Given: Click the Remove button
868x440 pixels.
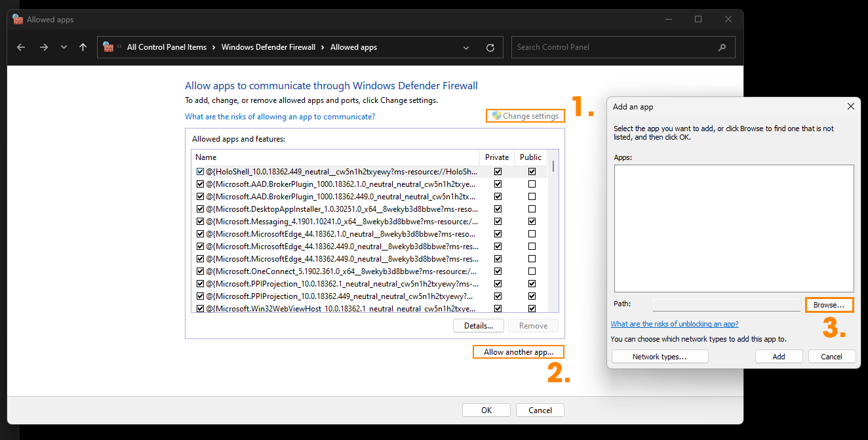Looking at the screenshot, I should coord(533,326).
